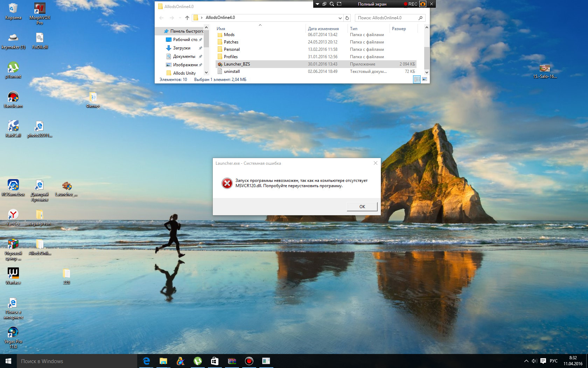Sort files by the Имя column header

221,29
